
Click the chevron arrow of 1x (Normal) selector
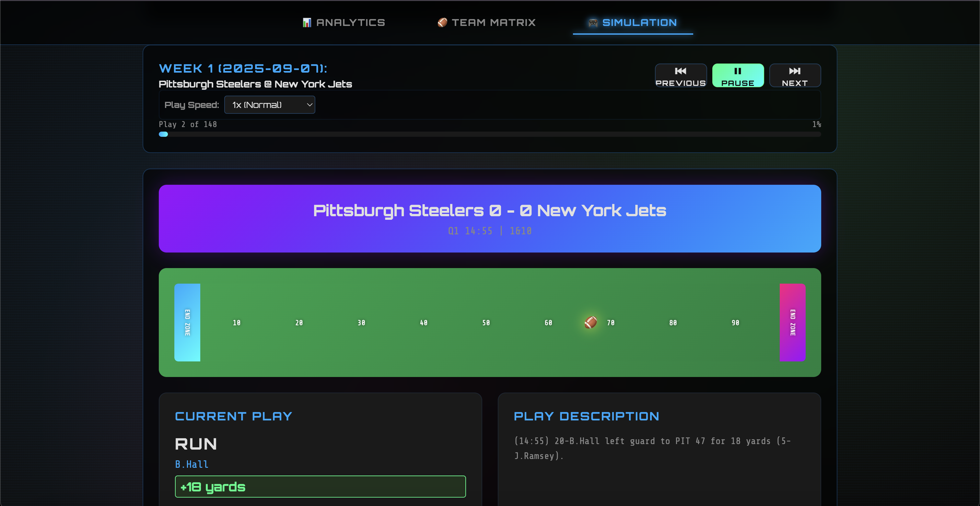(310, 105)
